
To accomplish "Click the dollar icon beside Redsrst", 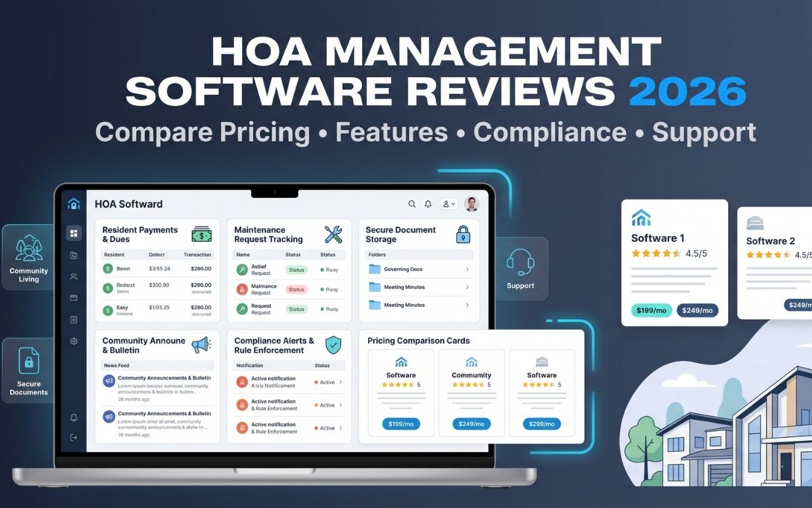I will coord(108,288).
